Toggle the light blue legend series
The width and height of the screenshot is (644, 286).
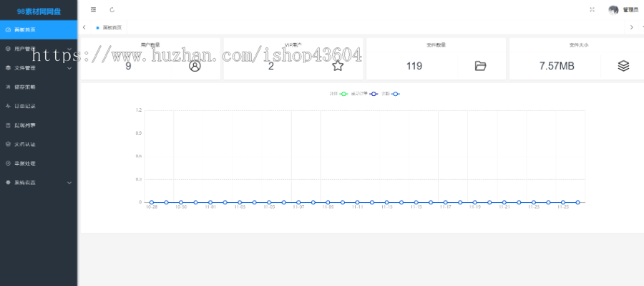pyautogui.click(x=391, y=94)
